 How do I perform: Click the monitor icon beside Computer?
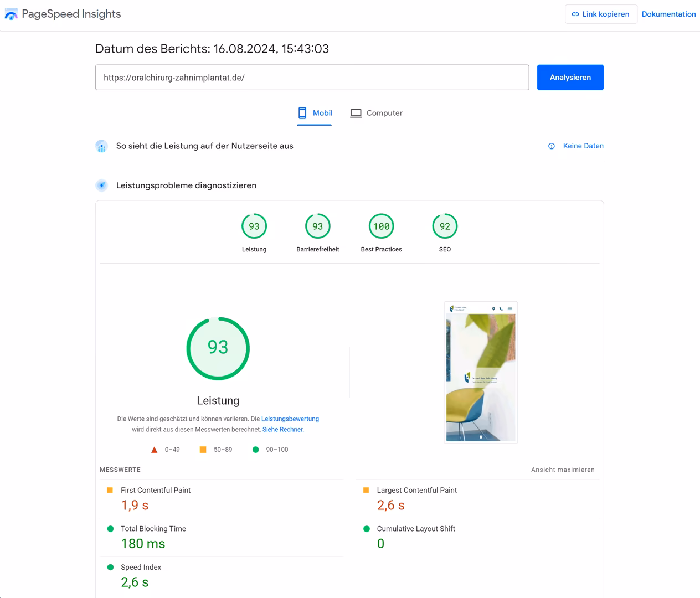[356, 113]
